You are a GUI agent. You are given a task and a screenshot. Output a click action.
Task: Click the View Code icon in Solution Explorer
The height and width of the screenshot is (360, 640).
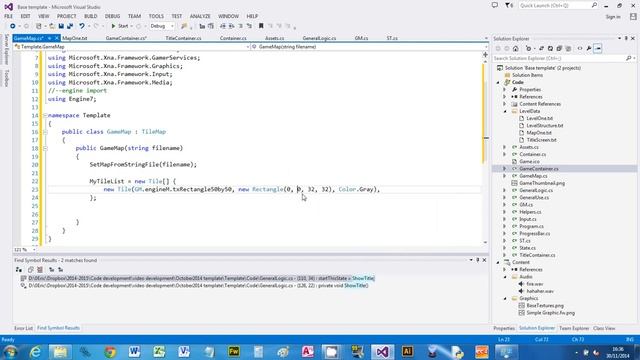[580, 49]
